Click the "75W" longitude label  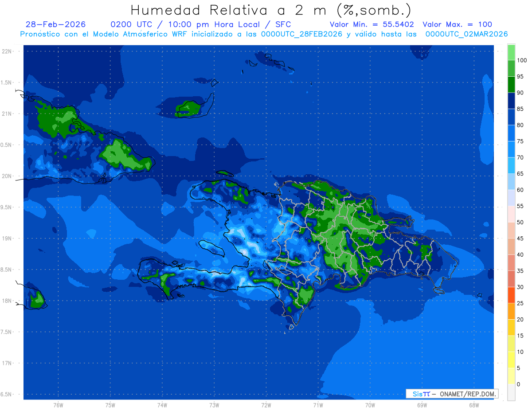click(x=110, y=405)
